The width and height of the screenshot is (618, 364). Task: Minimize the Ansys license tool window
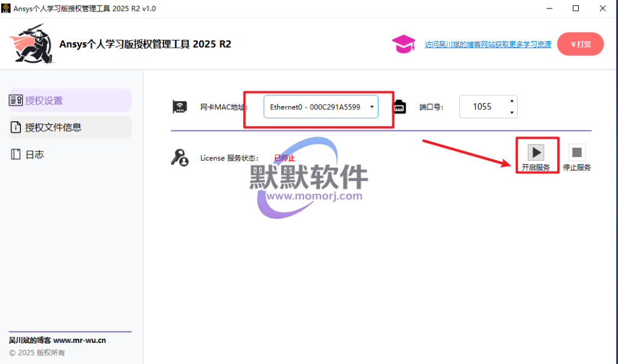click(x=549, y=8)
